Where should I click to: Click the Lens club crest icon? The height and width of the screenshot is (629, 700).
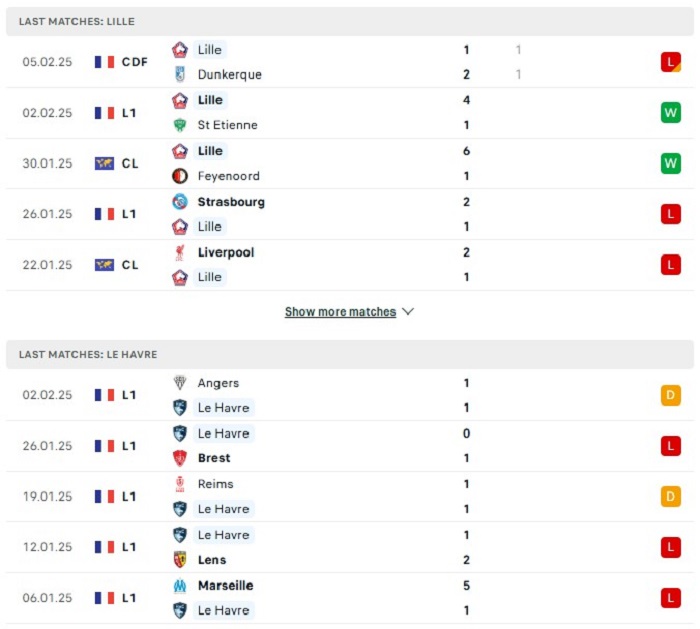[180, 559]
